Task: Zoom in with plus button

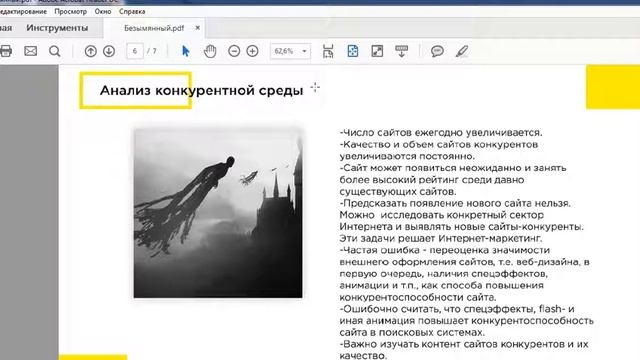Action: click(253, 51)
